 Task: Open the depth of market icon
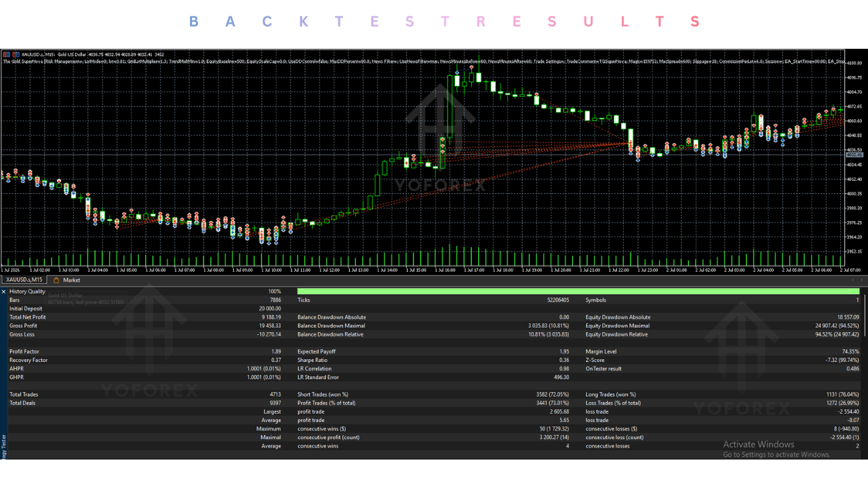point(16,54)
